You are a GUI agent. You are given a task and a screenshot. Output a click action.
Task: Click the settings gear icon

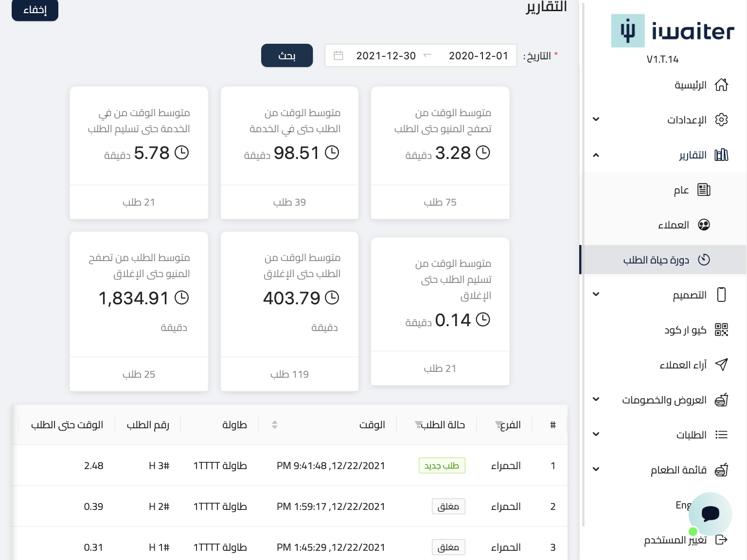point(721,120)
